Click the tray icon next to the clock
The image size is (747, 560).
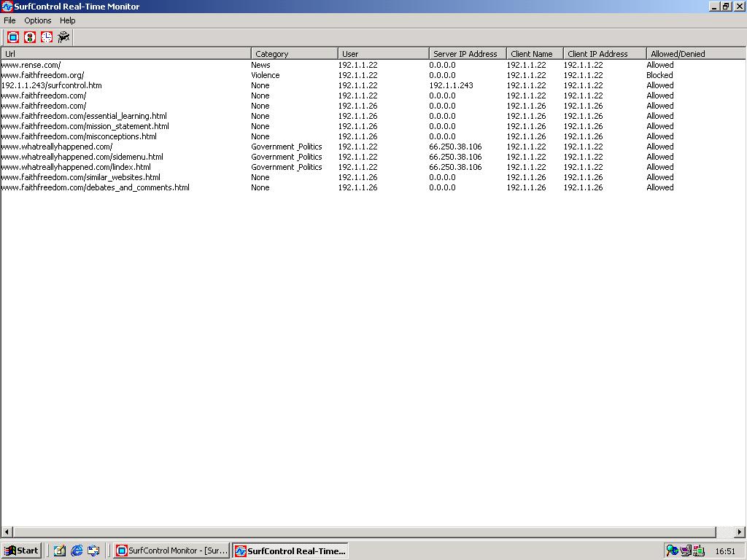pyautogui.click(x=698, y=551)
